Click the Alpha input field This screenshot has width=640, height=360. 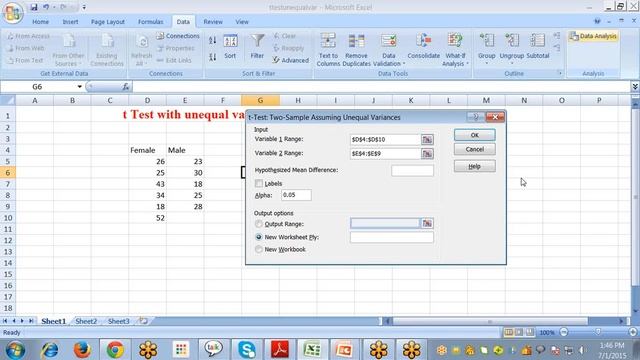tap(296, 195)
